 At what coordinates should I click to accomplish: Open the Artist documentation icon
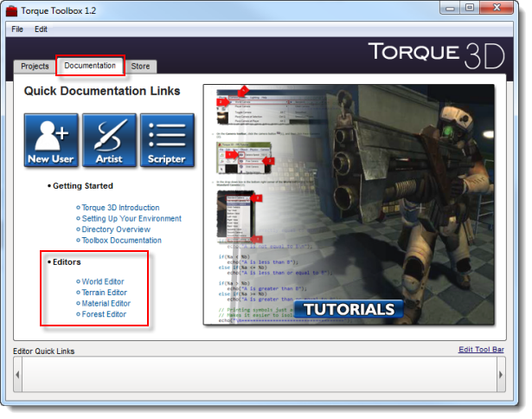pos(109,140)
